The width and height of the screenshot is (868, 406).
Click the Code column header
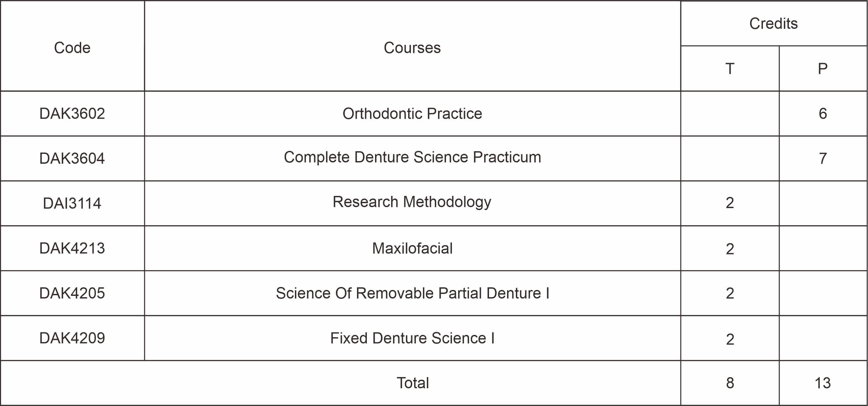pyautogui.click(x=72, y=48)
